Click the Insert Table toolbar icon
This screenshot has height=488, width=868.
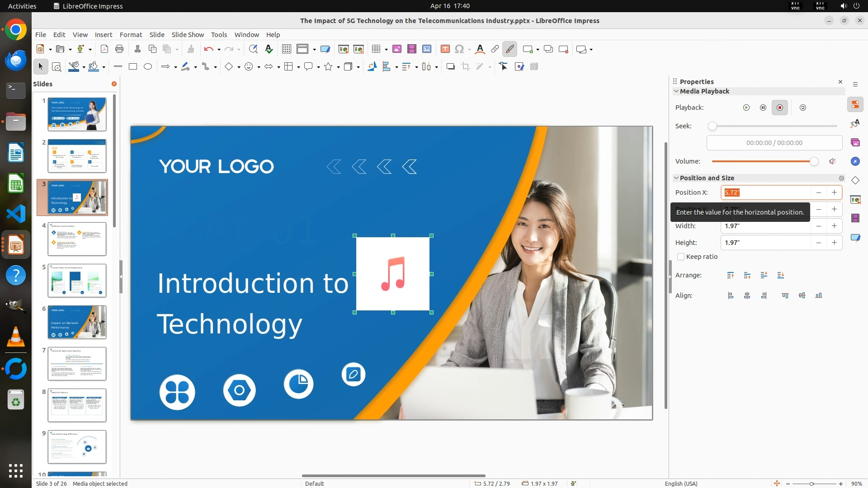click(376, 49)
